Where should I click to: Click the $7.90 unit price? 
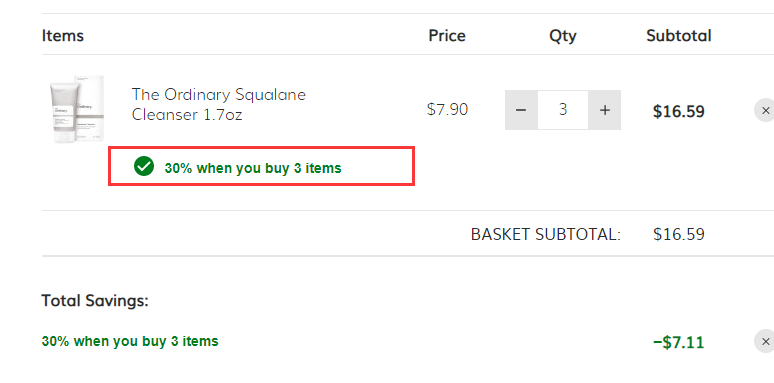tap(447, 109)
